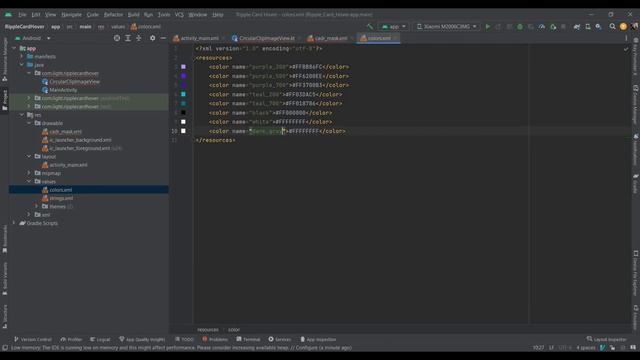Switch to activity_main.xml editor tab
The height and width of the screenshot is (360, 640).
coord(199,38)
